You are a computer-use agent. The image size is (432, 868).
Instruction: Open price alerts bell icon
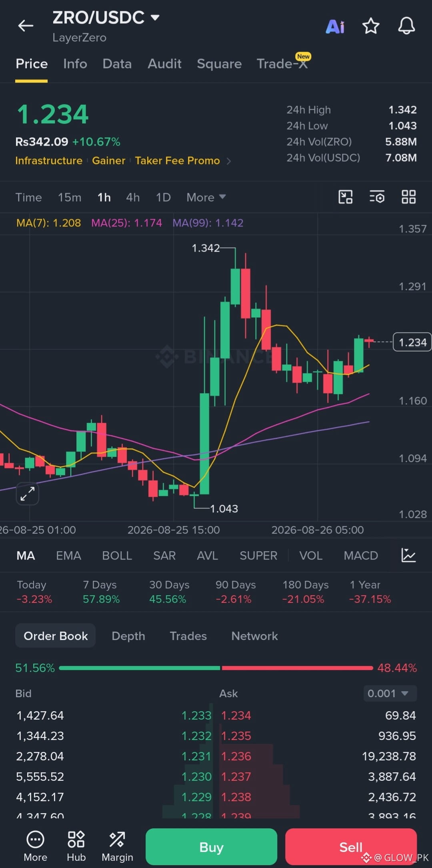(406, 26)
